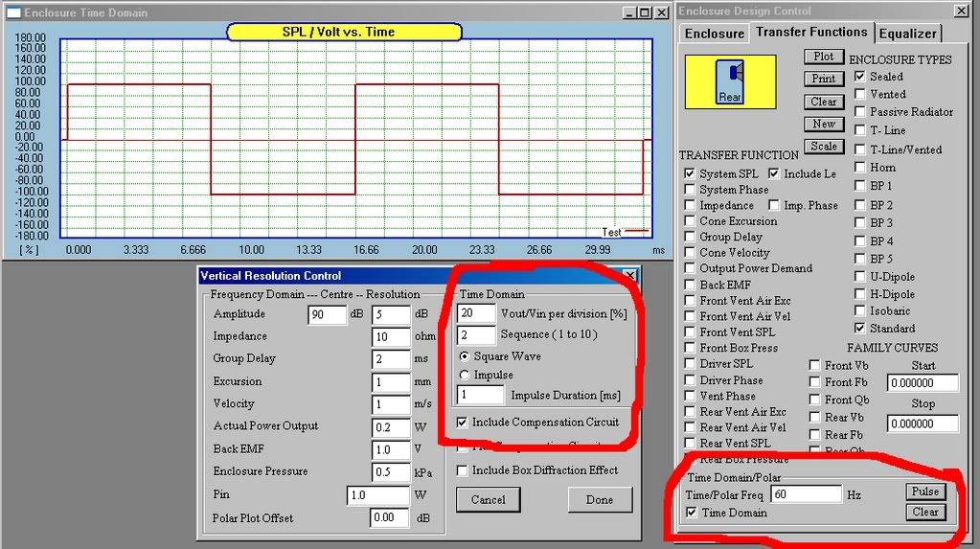Image resolution: width=980 pixels, height=549 pixels.
Task: Click the Pin watt input field
Action: (x=378, y=495)
